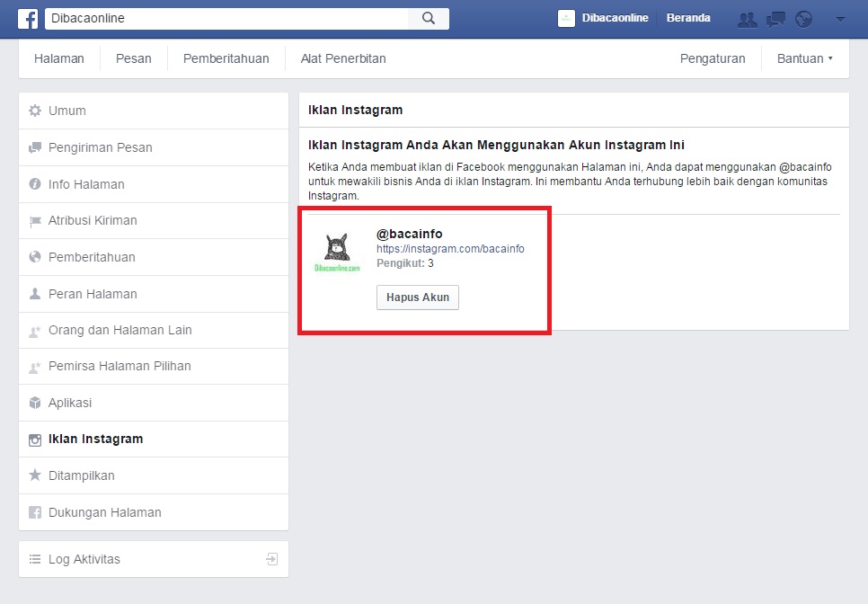Select Iklan Instagram in sidebar
This screenshot has height=604, width=868.
154,439
